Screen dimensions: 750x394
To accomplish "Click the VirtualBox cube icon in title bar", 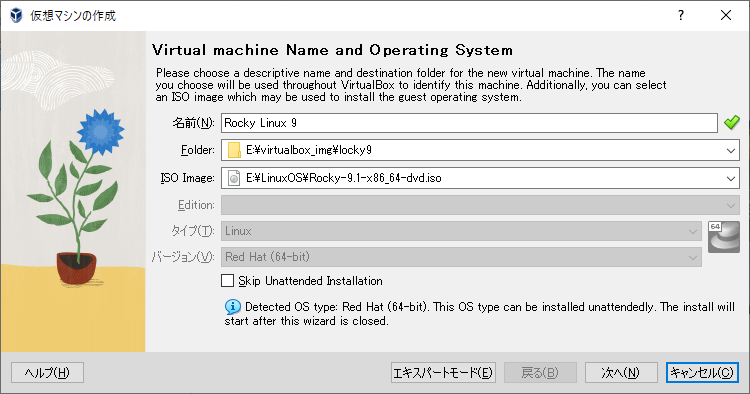I will pos(16,15).
